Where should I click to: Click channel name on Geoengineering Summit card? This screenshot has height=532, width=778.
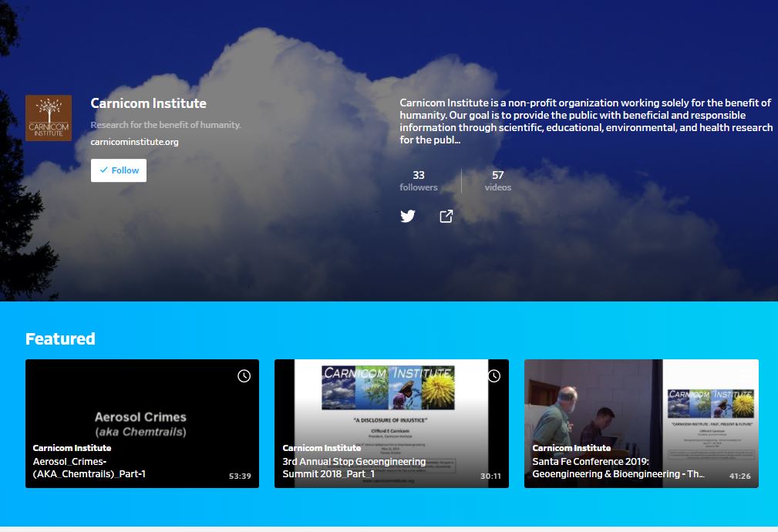click(x=322, y=448)
